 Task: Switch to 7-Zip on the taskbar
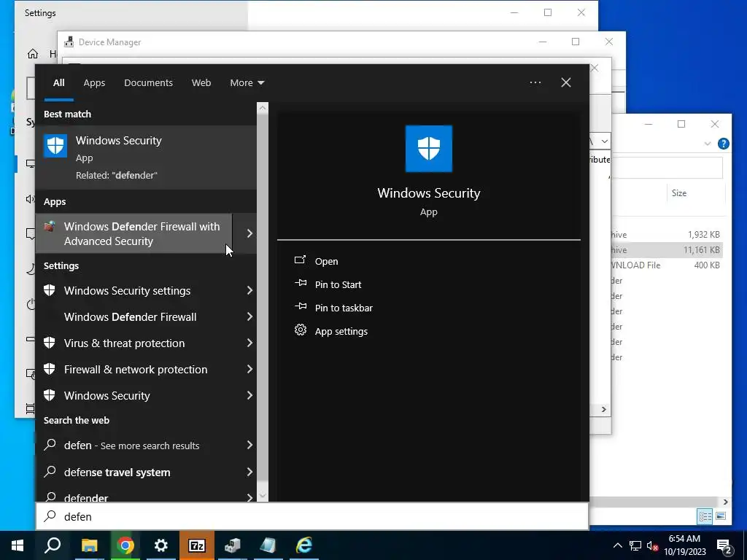pyautogui.click(x=197, y=545)
